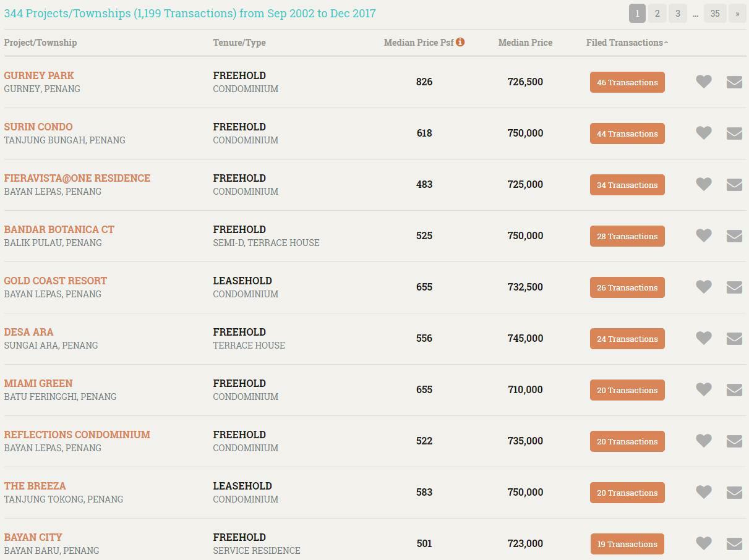Open Reflections Condominium project link

[77, 435]
